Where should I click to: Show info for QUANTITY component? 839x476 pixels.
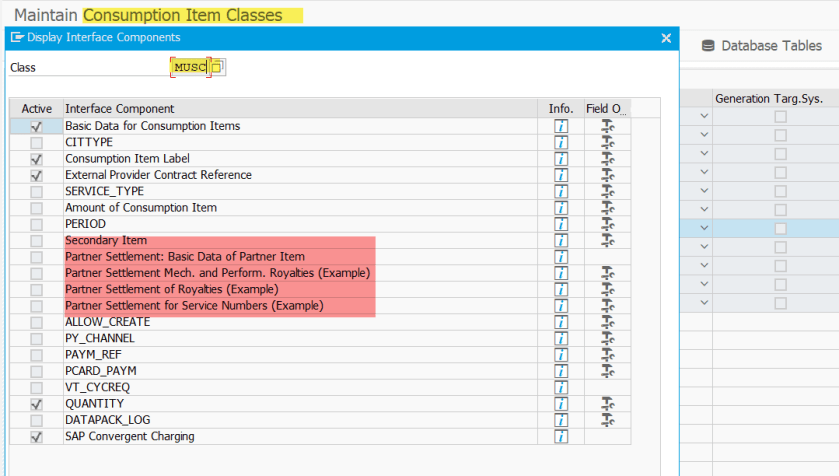(561, 404)
